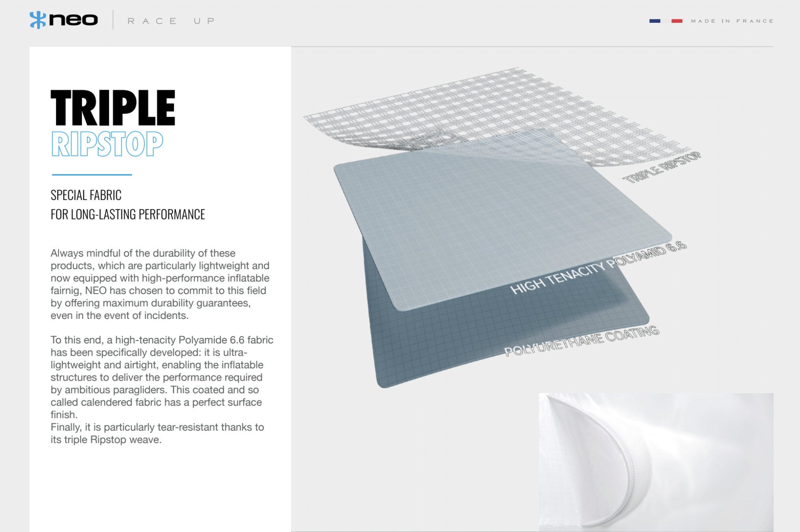Click the paragraph starting 'Always mindful'
Image resolution: width=800 pixels, height=532 pixels.
click(x=160, y=284)
